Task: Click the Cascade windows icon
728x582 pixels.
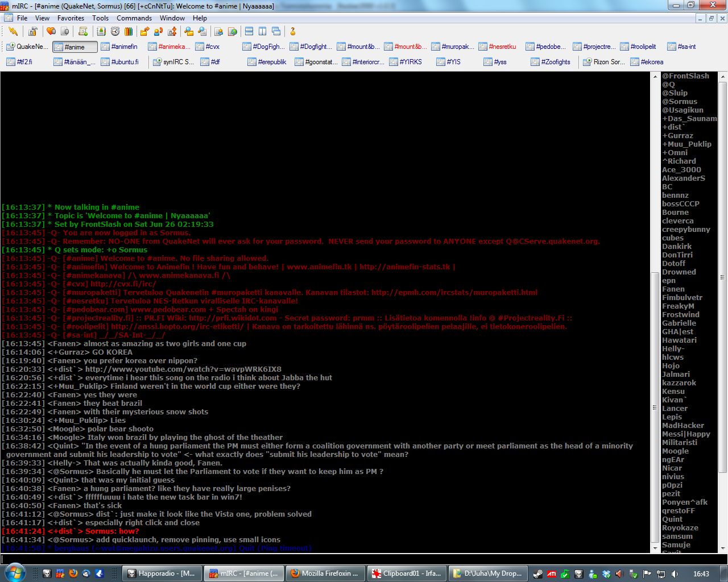Action: click(276, 31)
